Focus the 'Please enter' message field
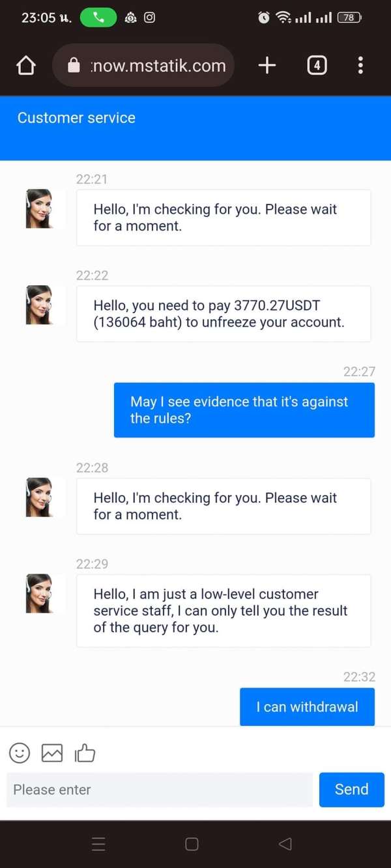The image size is (391, 868). (160, 789)
